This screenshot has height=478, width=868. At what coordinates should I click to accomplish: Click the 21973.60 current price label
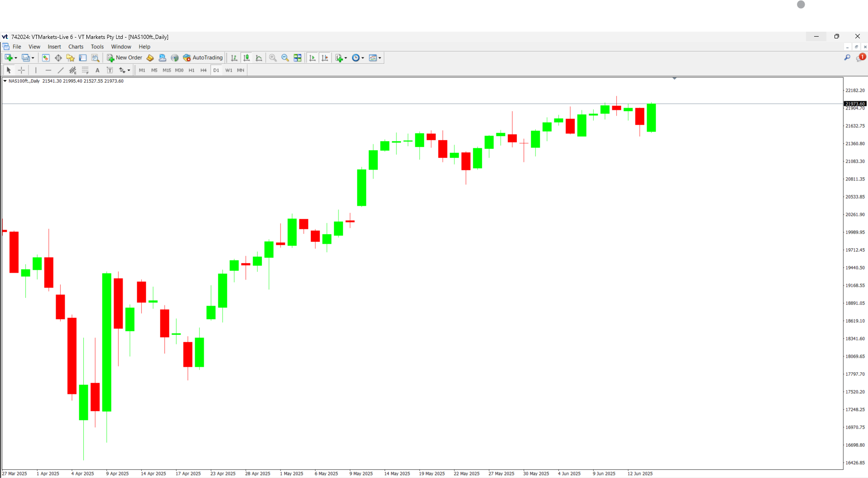[855, 104]
